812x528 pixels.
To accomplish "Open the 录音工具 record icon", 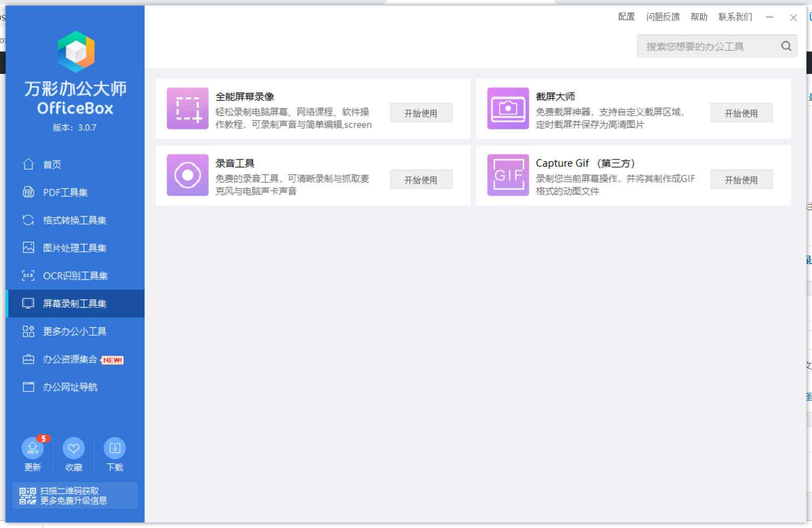I will coord(188,175).
